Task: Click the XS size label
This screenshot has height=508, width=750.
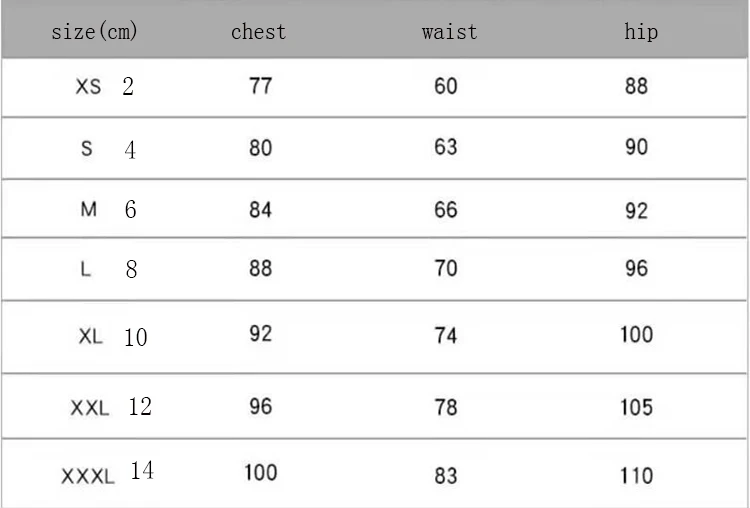Action: pos(88,87)
